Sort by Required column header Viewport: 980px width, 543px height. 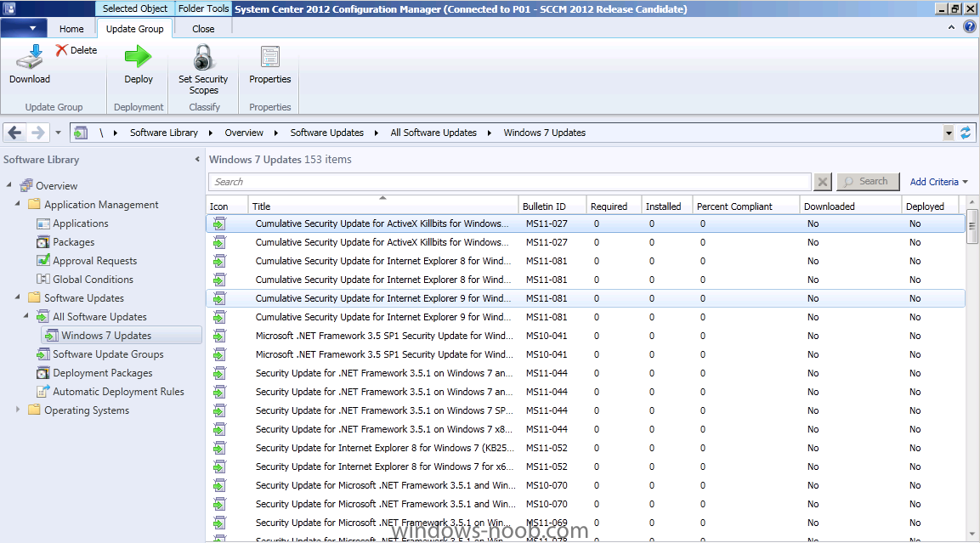(x=613, y=206)
